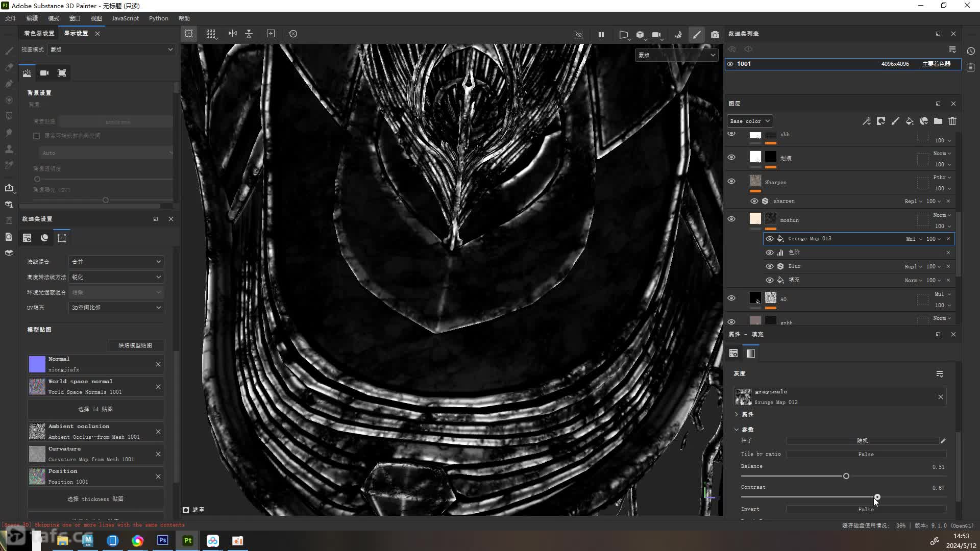This screenshot has width=980, height=551.
Task: Collapse the 参数 parameters section
Action: pos(737,430)
